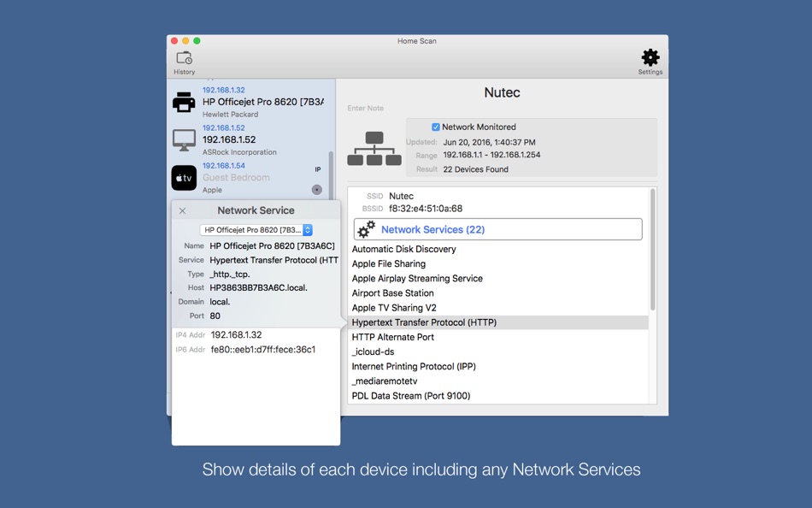This screenshot has width=812, height=508.
Task: Select the Apple TV device icon
Action: pos(184,178)
